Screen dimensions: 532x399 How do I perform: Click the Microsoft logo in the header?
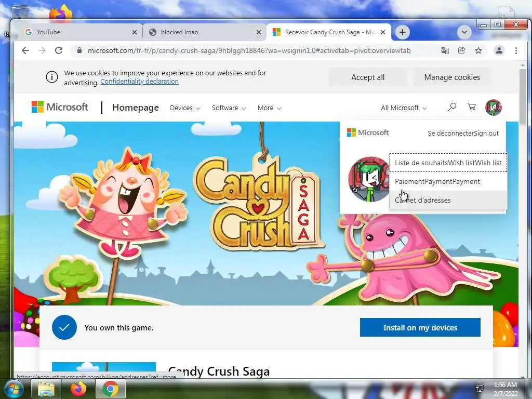60,107
